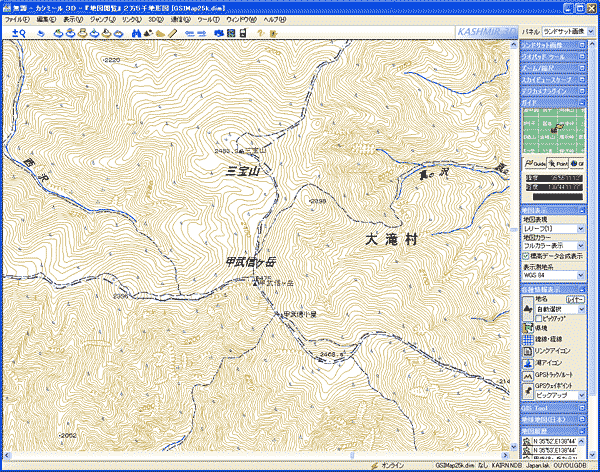Select first 地図履歴 entry N 35°52' E138°44'
The height and width of the screenshot is (472, 600).
(x=550, y=441)
